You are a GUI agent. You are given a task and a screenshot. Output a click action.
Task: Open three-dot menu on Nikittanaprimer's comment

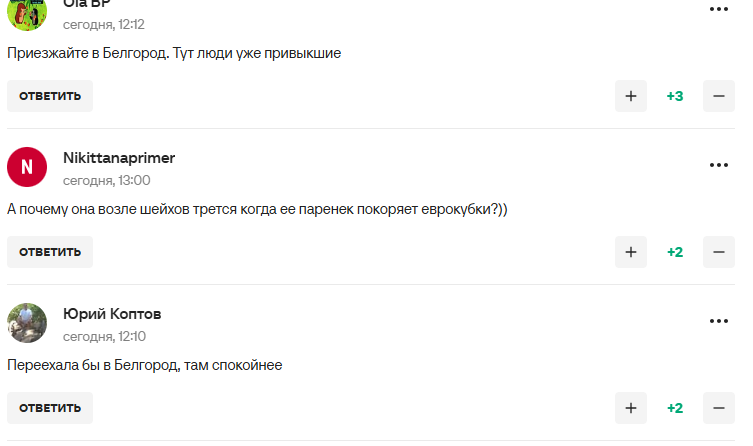pyautogui.click(x=719, y=165)
